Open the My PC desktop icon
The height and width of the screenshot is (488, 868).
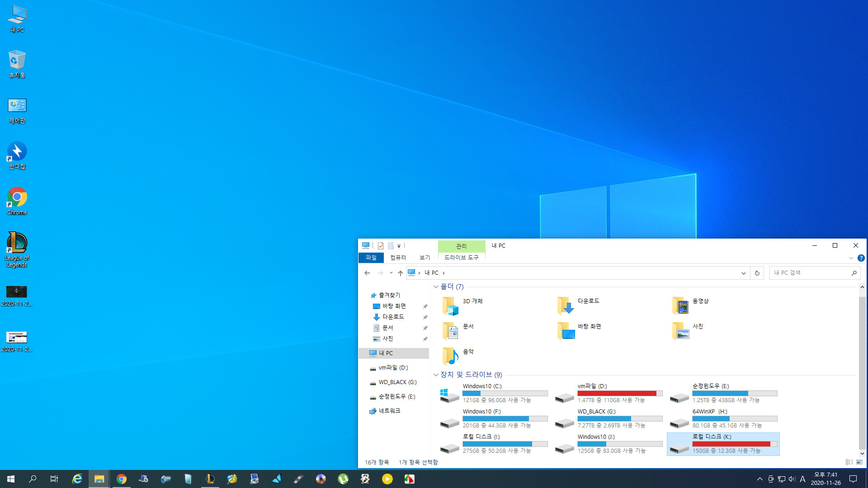[x=17, y=19]
